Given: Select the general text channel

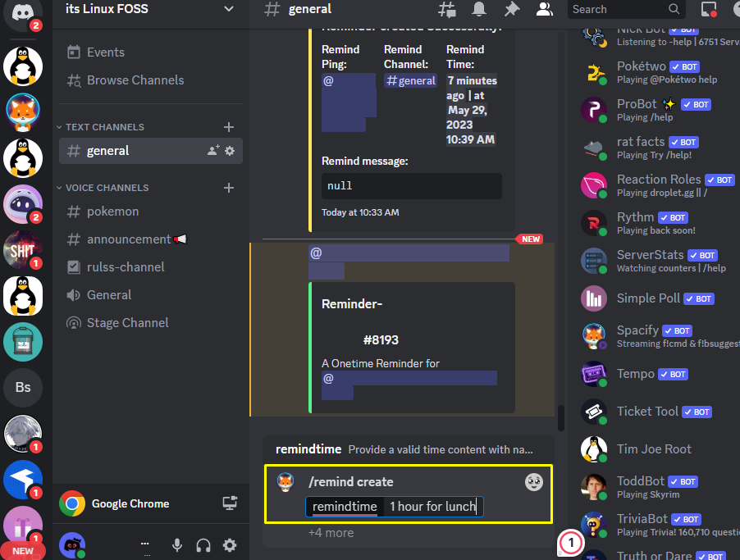Looking at the screenshot, I should click(151, 151).
